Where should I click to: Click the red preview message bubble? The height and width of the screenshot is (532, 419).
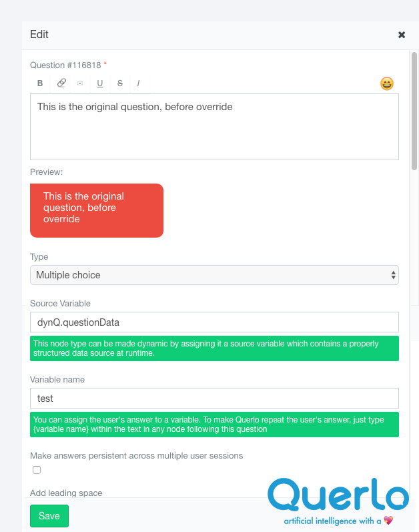[x=97, y=210]
